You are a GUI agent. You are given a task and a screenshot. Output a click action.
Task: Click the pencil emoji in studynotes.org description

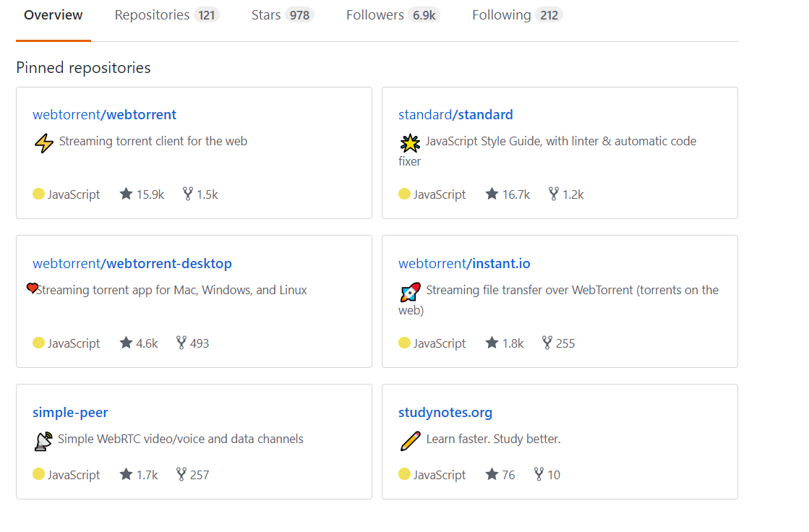pos(410,441)
